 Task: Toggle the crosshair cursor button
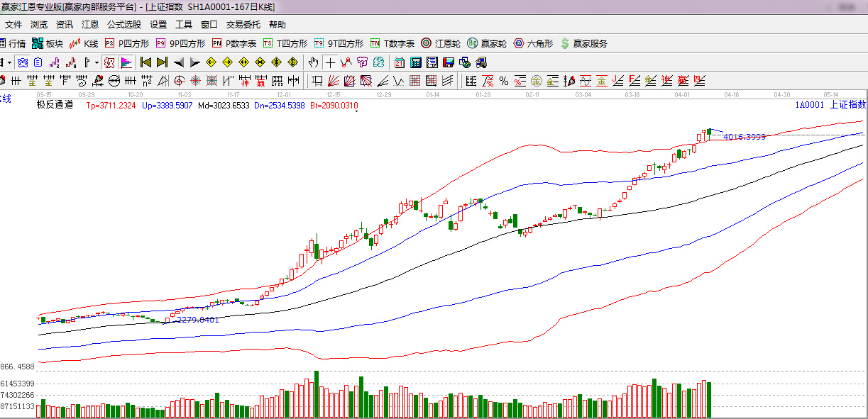[330, 62]
